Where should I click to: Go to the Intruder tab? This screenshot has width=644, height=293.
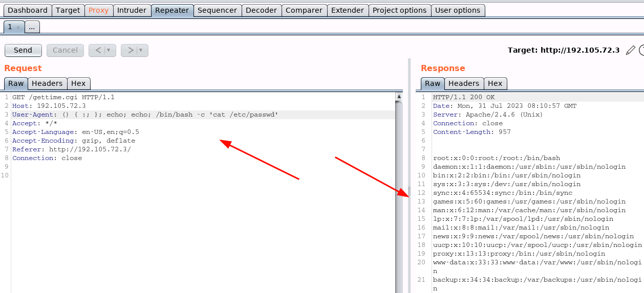pyautogui.click(x=132, y=10)
